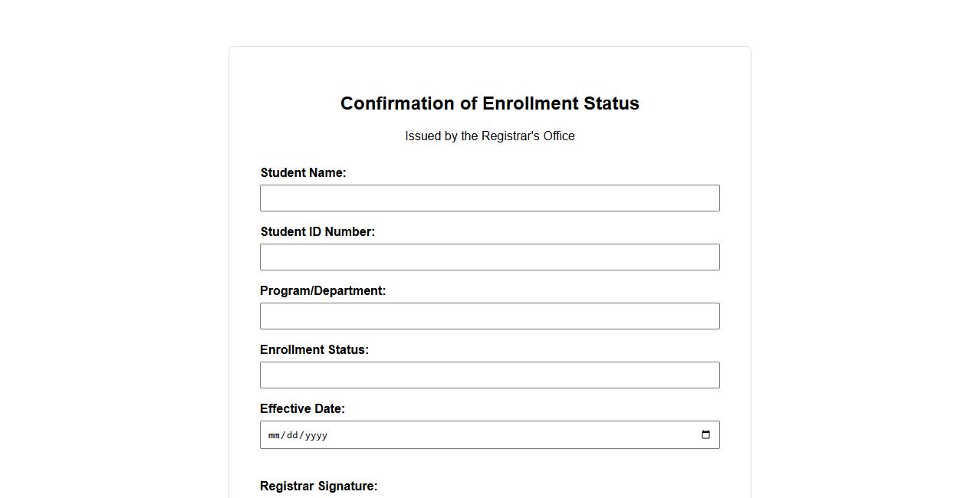980x498 pixels.
Task: Click the word 'Confirmation' in the title
Action: [x=397, y=103]
